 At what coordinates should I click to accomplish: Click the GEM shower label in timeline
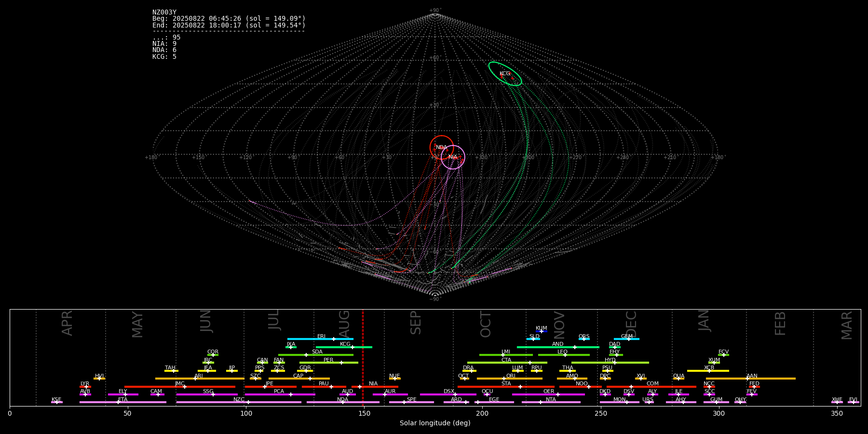coord(627,337)
